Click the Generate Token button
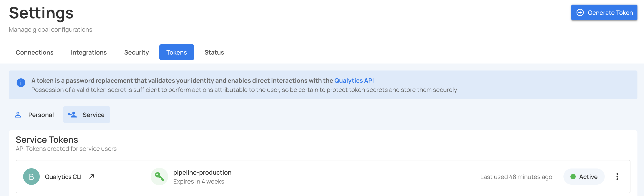Image resolution: width=644 pixels, height=196 pixels. click(604, 12)
